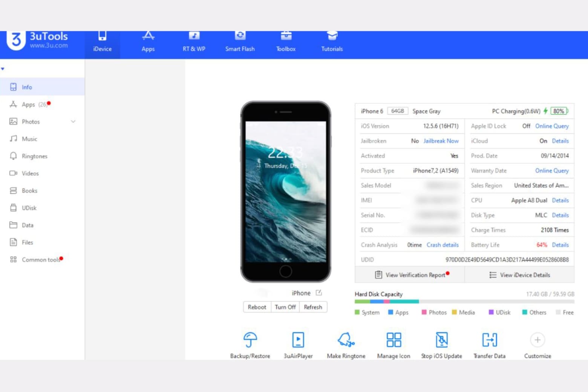The width and height of the screenshot is (588, 392).
Task: Start the Make Ringtone tool
Action: point(346,344)
